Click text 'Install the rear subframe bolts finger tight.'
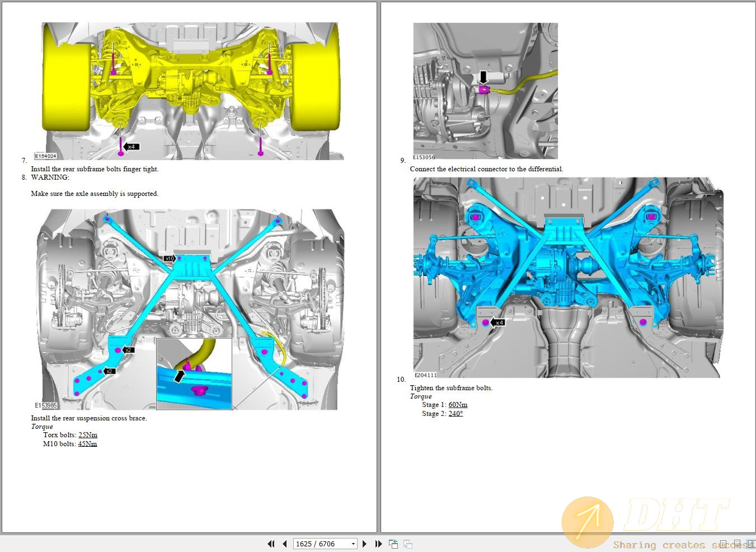The width and height of the screenshot is (756, 552). 95,169
